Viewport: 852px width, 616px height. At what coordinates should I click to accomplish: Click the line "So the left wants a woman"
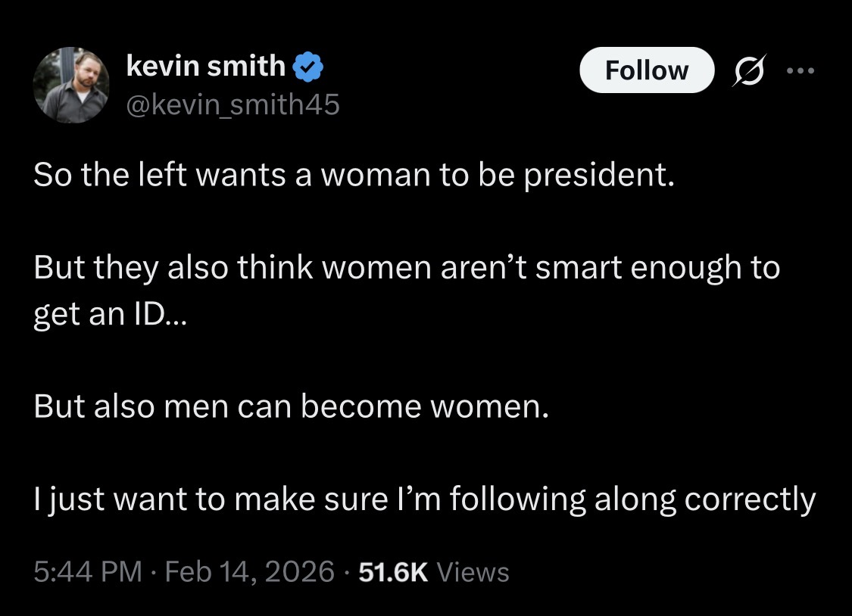click(353, 176)
